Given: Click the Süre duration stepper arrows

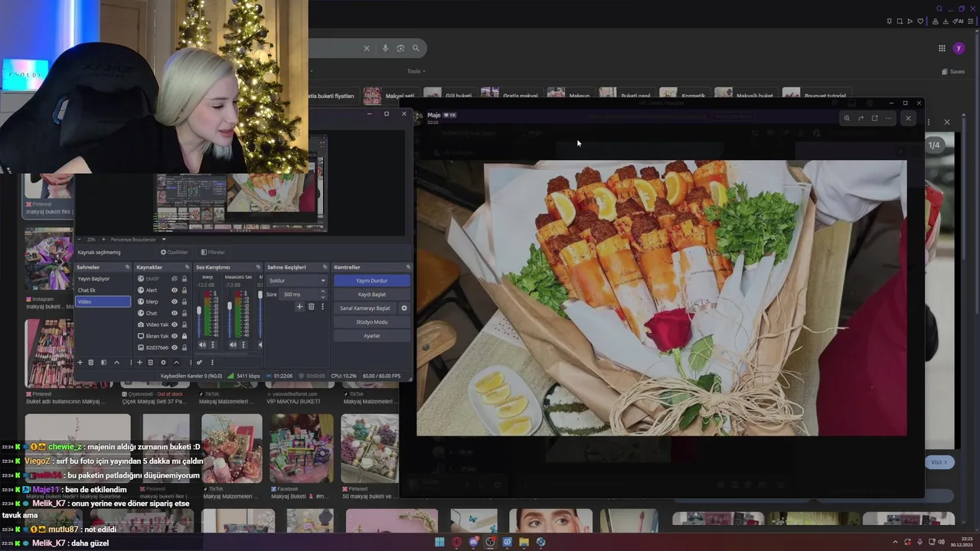Looking at the screenshot, I should point(322,294).
